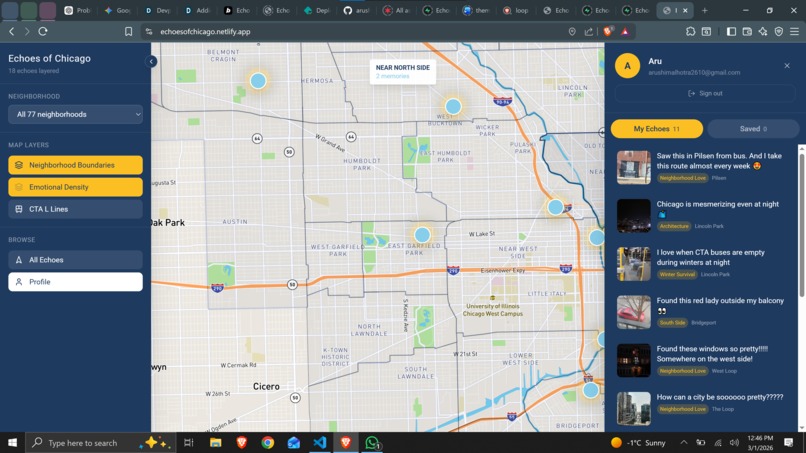Click the Architecture tag on night echo
The image size is (806, 453).
(673, 226)
